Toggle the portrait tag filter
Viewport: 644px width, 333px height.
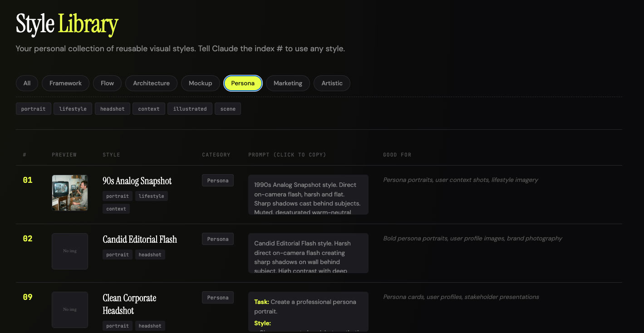33,109
